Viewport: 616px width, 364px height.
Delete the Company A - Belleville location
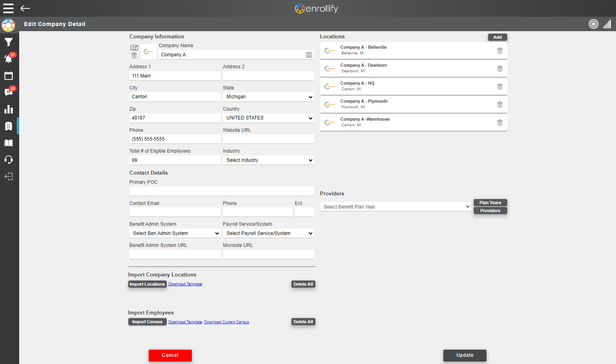point(500,51)
